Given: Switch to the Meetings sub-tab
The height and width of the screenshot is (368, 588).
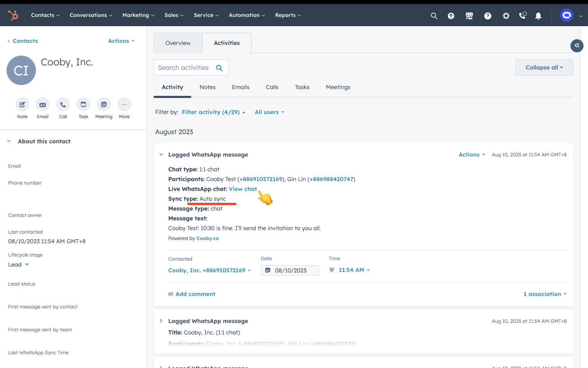Looking at the screenshot, I should (x=338, y=87).
